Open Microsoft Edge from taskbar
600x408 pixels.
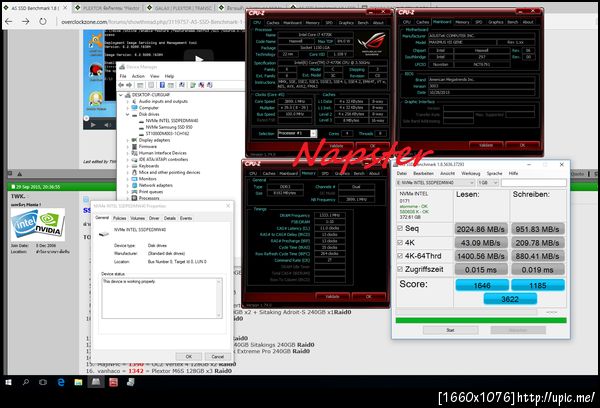coord(61,382)
